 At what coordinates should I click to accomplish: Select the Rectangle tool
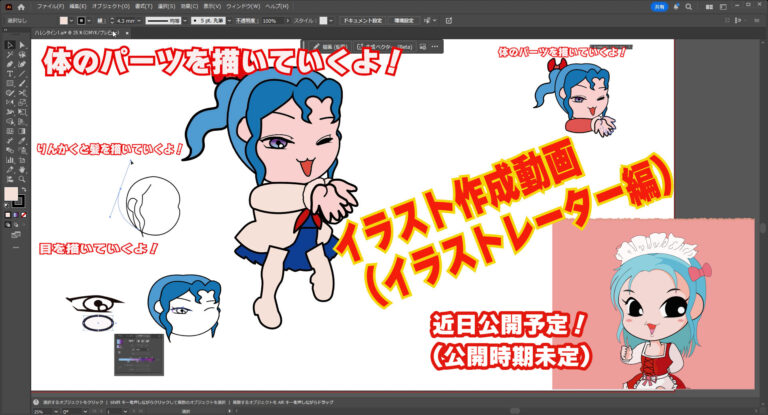coord(9,83)
